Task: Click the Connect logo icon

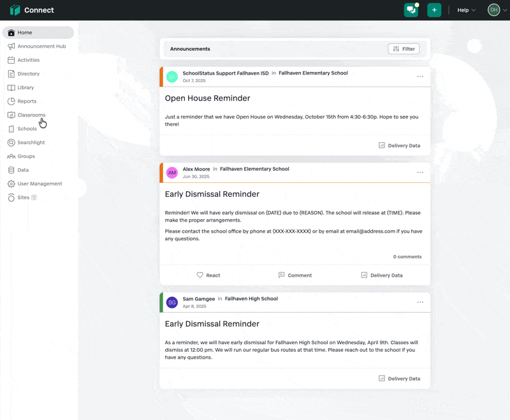Action: pyautogui.click(x=15, y=10)
